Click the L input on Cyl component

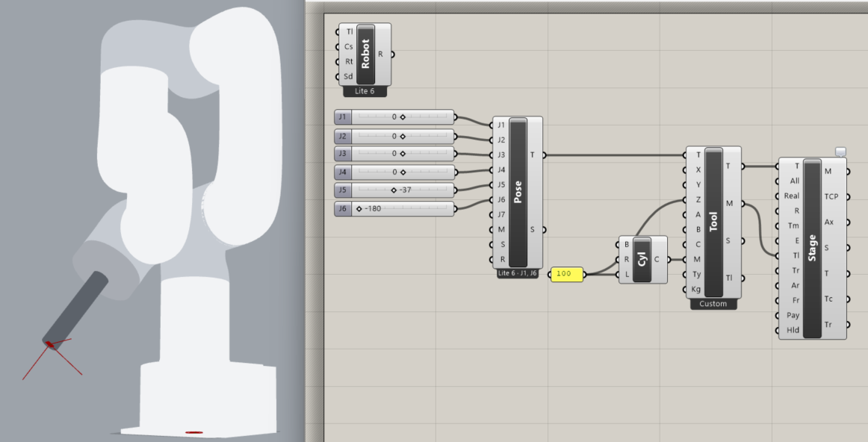(x=627, y=274)
